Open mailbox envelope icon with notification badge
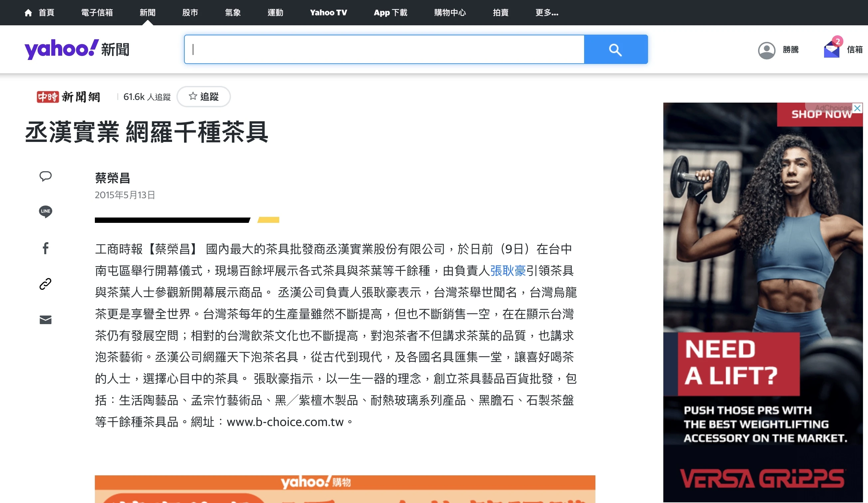868x503 pixels. tap(831, 49)
